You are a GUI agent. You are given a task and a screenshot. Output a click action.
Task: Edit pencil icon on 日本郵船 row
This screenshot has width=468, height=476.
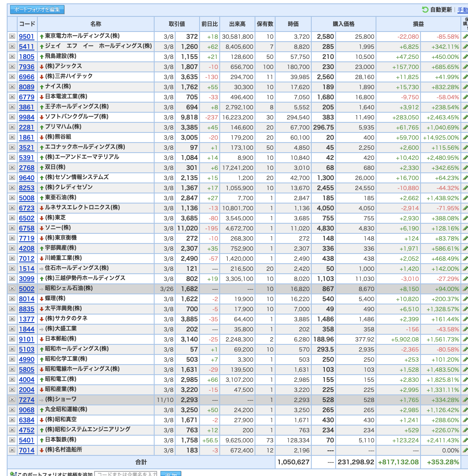tap(465, 339)
